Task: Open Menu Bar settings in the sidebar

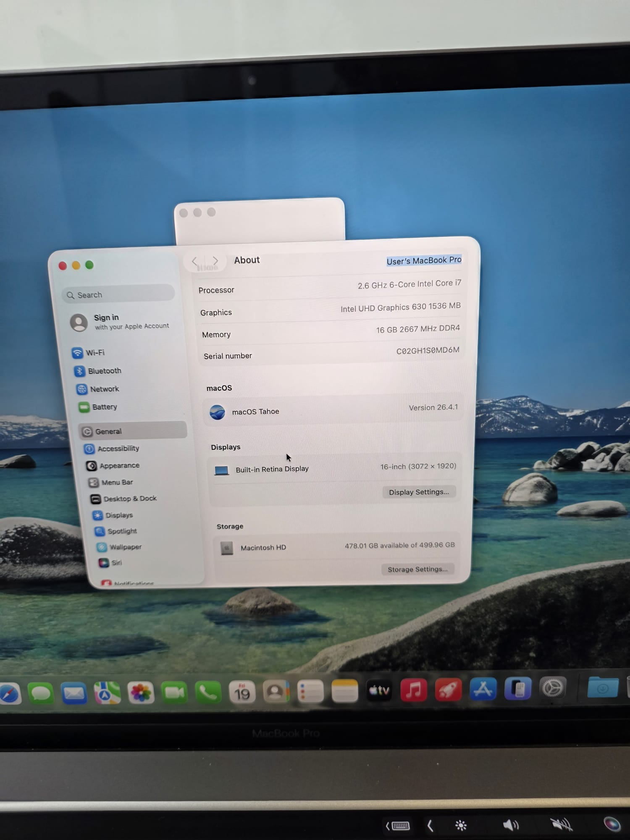Action: (111, 482)
